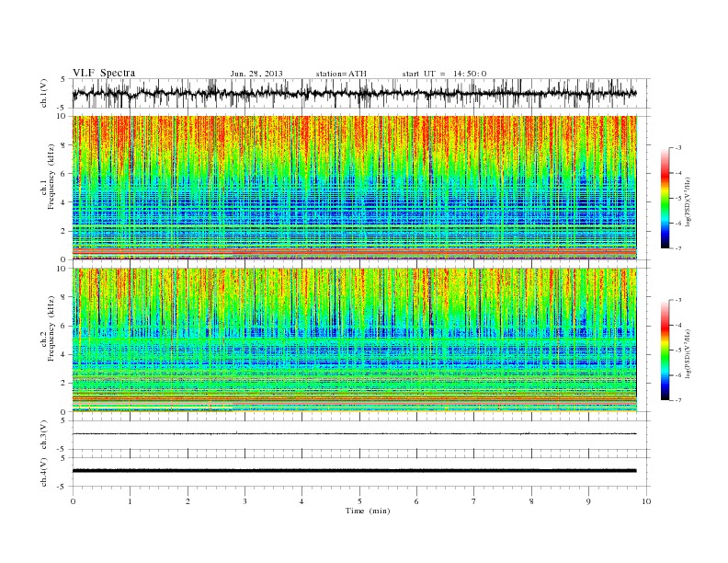Image resolution: width=728 pixels, height=563 pixels.
Task: Click inside the ch.2 spectrogram panel
Action: [354, 340]
